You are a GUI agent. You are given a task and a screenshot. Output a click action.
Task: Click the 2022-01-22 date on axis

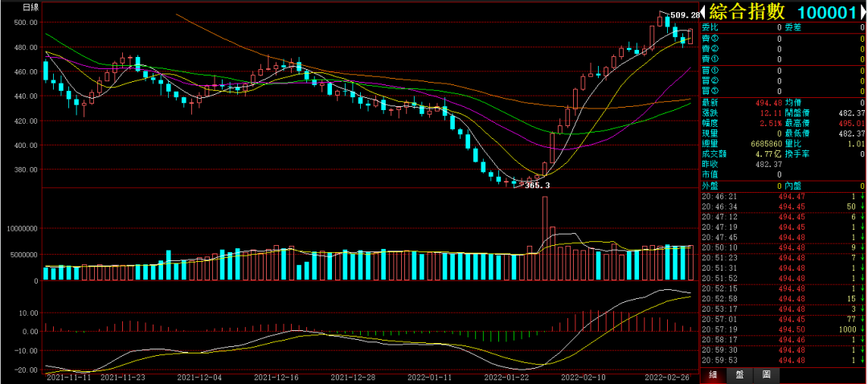[x=506, y=378]
